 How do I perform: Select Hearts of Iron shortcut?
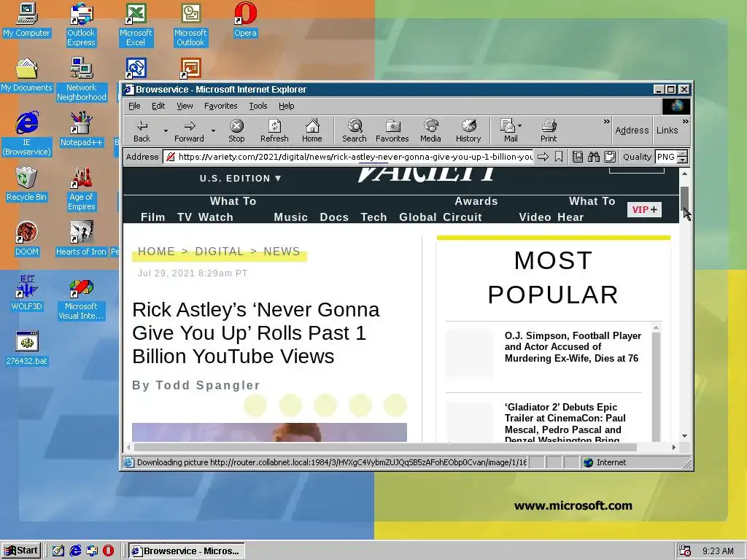click(81, 239)
